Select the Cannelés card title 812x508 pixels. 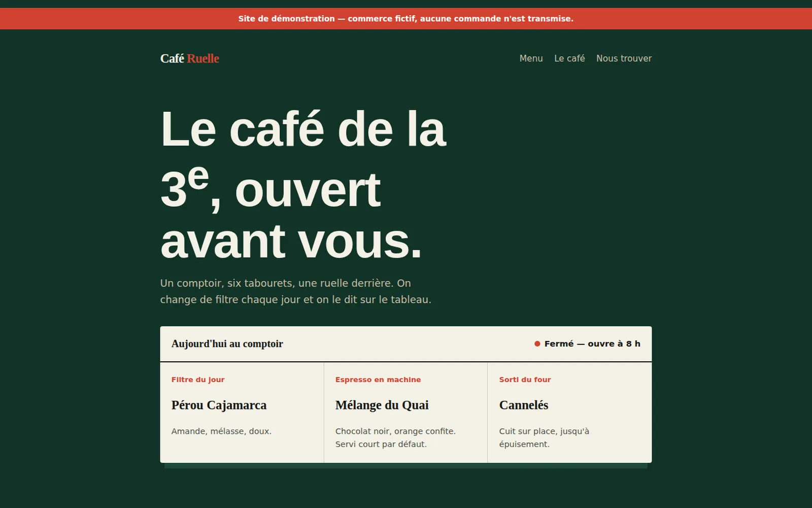524,405
